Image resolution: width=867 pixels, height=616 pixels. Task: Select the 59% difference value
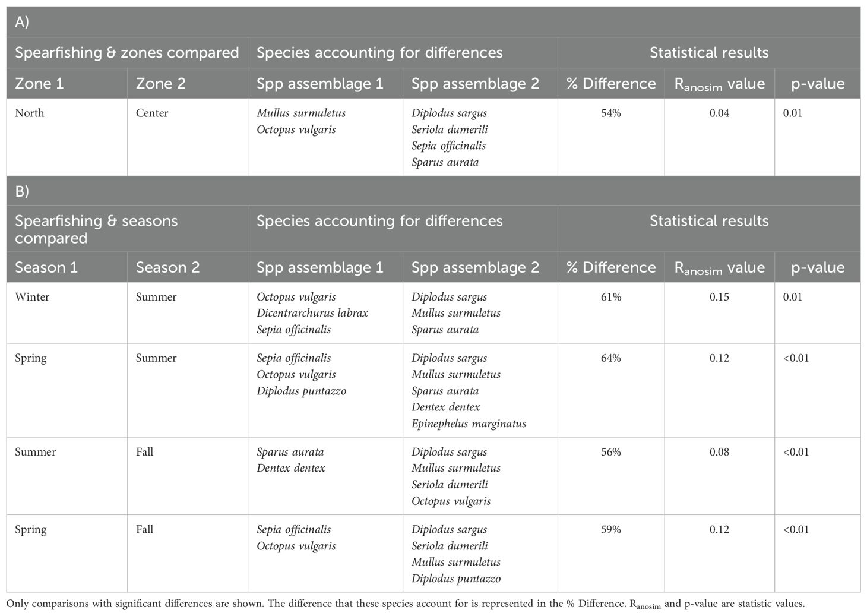coord(611,529)
